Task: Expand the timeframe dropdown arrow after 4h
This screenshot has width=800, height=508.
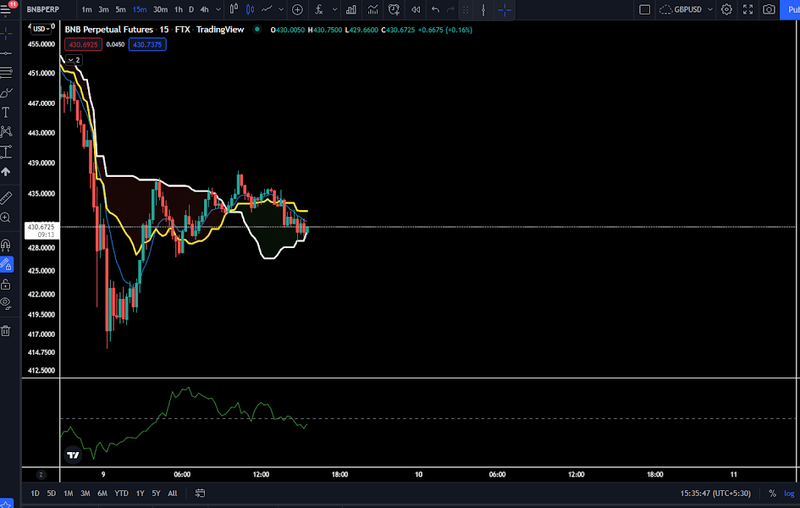Action: (218, 9)
